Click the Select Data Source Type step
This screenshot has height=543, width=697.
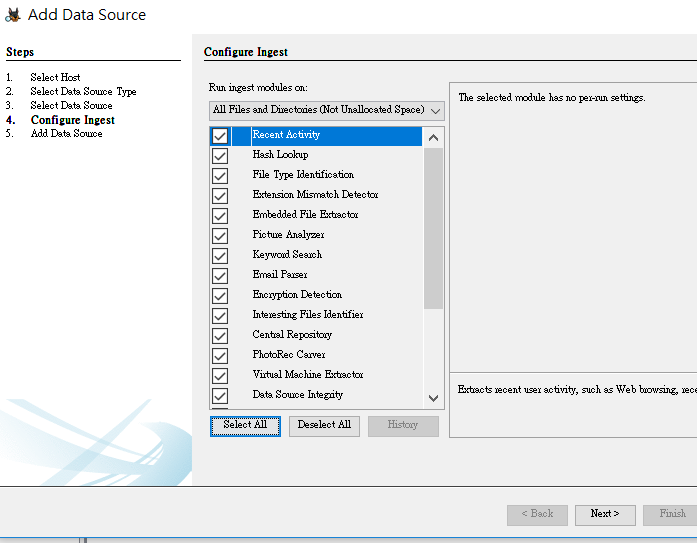[83, 92]
